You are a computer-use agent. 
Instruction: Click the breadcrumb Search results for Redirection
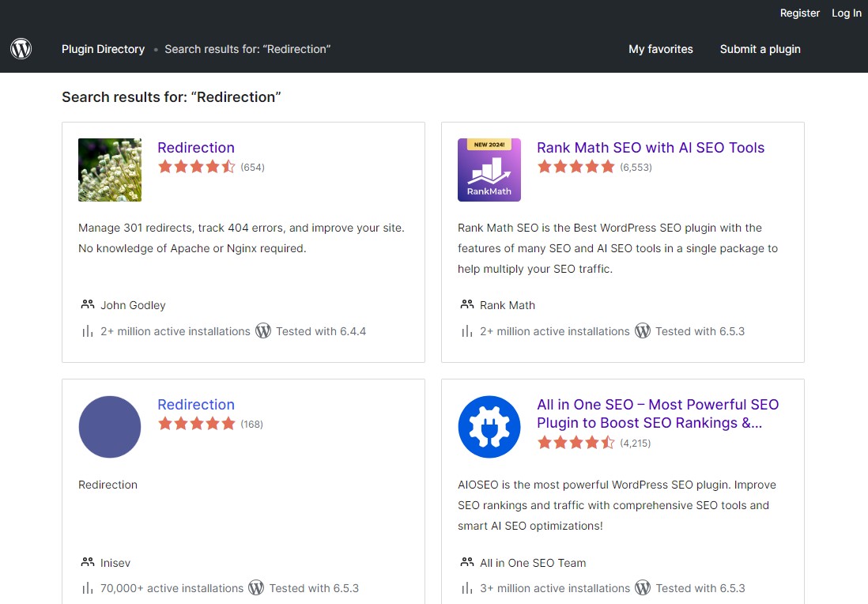[247, 49]
